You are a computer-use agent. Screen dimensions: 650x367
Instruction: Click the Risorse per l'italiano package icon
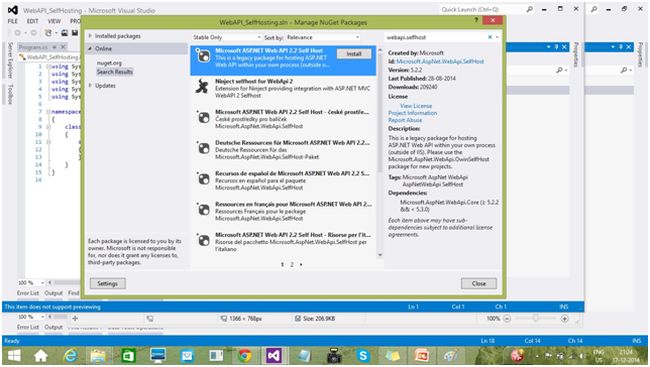coord(203,241)
